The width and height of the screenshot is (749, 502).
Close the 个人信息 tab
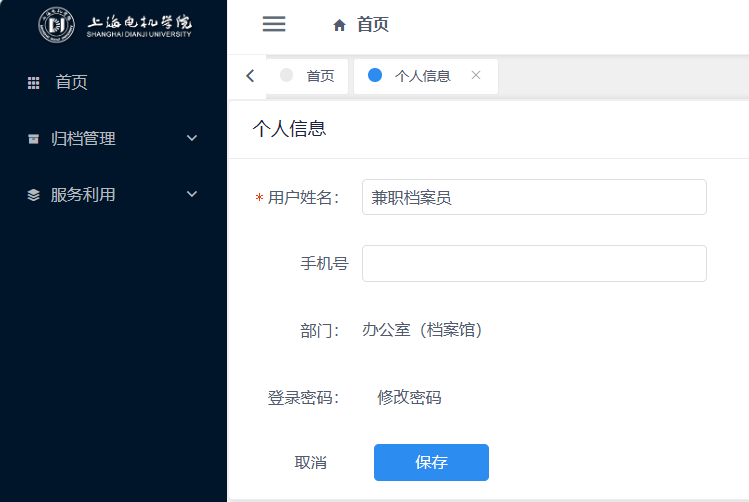476,75
